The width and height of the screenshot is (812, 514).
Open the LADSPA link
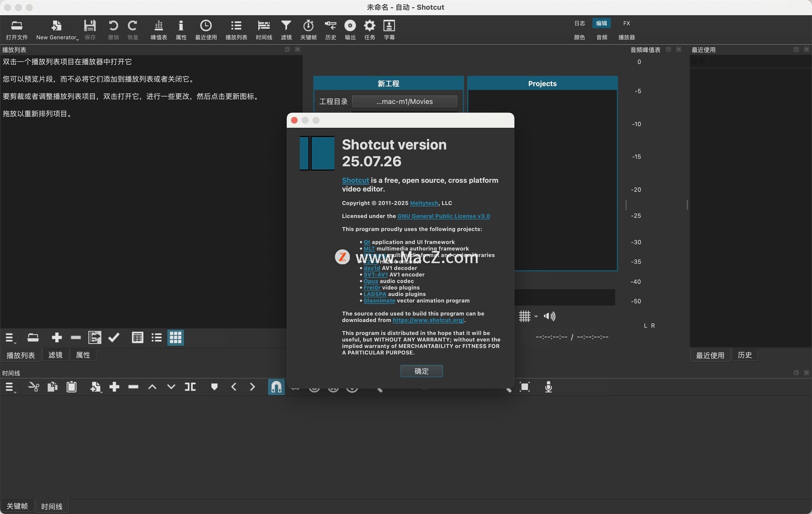375,294
